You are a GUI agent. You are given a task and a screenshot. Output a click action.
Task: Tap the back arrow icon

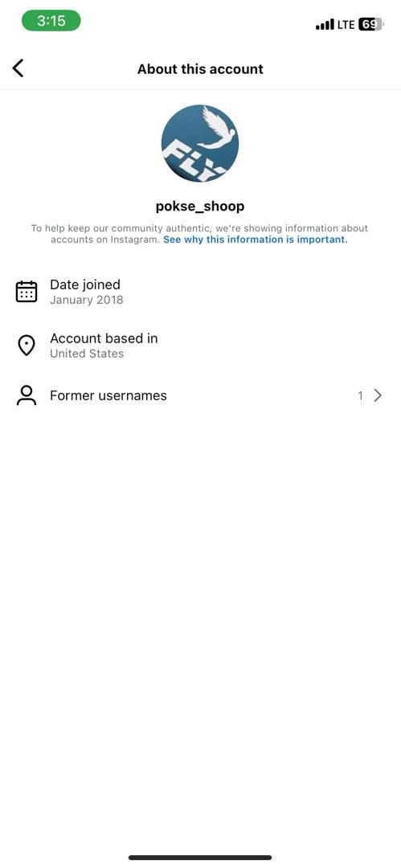(x=18, y=68)
